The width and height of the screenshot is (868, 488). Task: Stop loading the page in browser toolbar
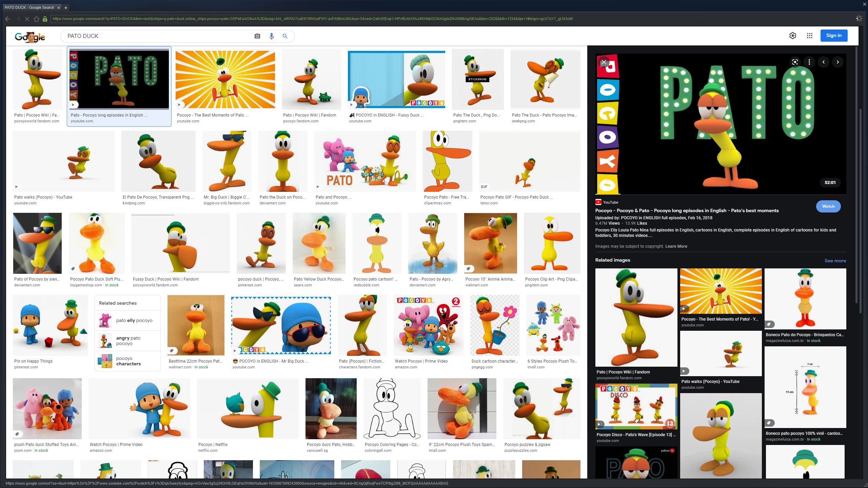(x=27, y=19)
